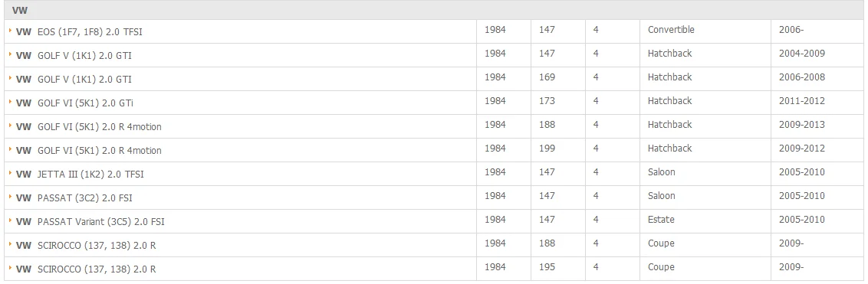868x284 pixels.
Task: Click the arrow icon beside GOLF VI 2.0 GTi
Action: [11, 103]
